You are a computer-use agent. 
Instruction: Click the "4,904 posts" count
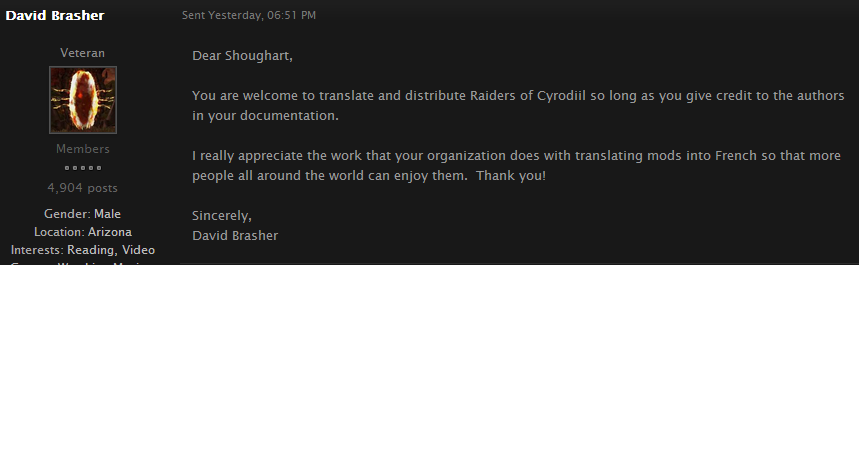click(83, 188)
